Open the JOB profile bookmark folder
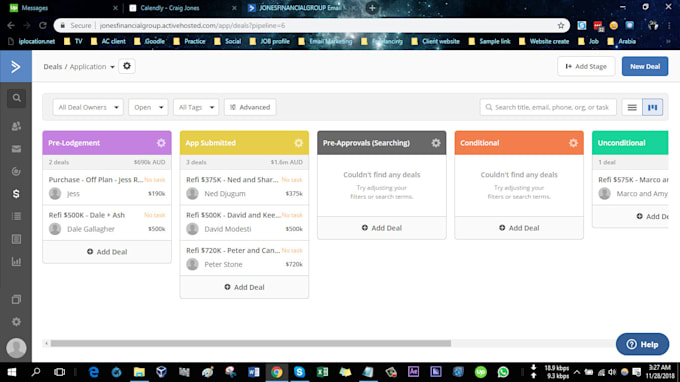Screen dimensions: 680x382 (x=270, y=41)
